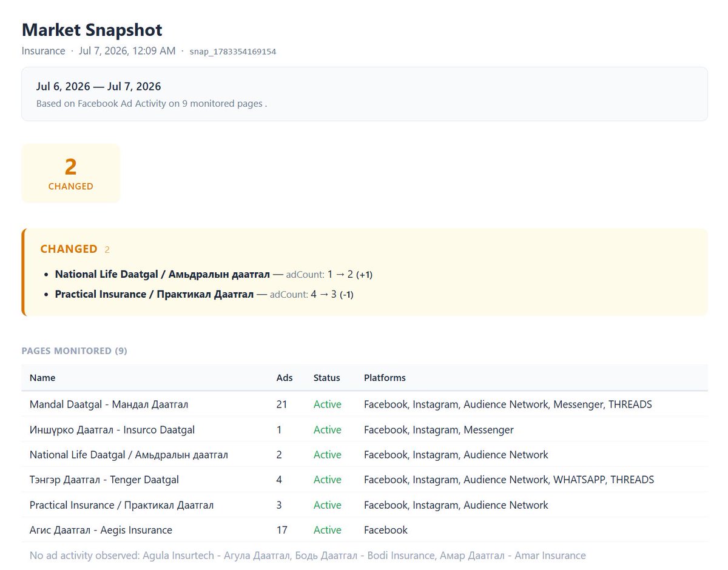Click the adCount 1 → 2 (+1) value
The width and height of the screenshot is (728, 570).
329,275
